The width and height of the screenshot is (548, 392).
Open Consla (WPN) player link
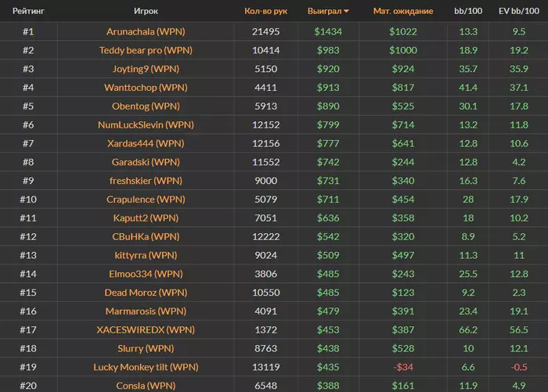pyautogui.click(x=146, y=386)
